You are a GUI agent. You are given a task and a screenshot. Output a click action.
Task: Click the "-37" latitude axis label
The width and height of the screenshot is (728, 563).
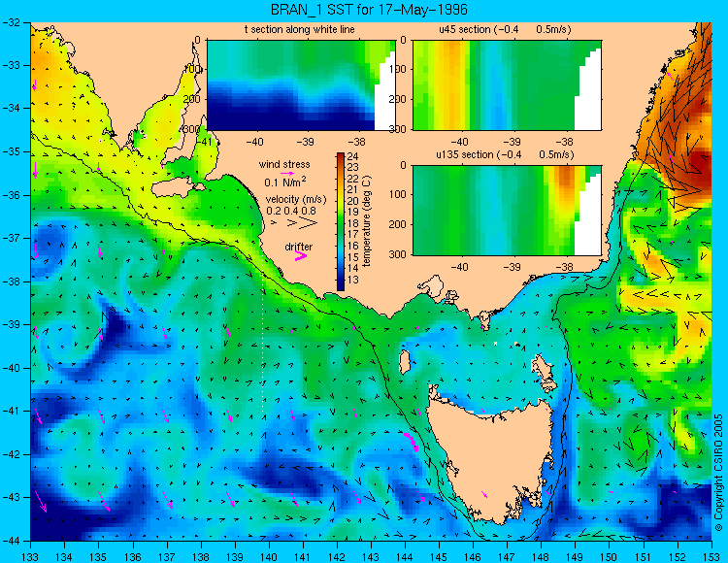pos(10,238)
